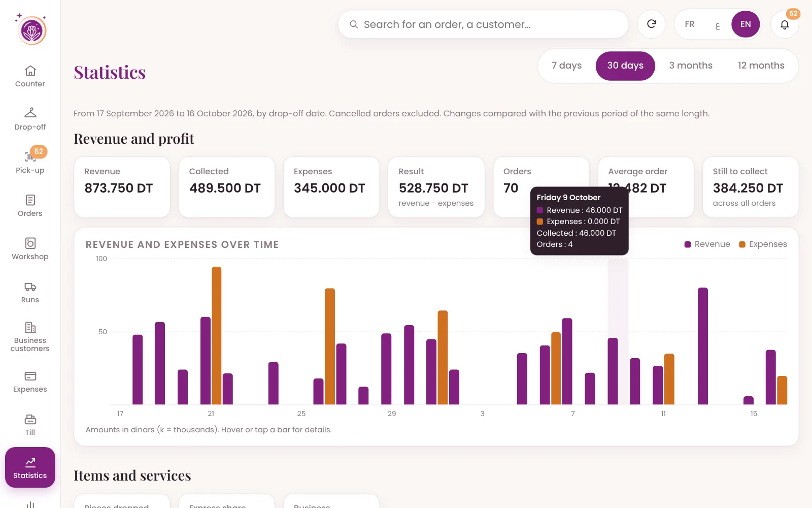
Task: Open Business customers building icon
Action: (30, 327)
